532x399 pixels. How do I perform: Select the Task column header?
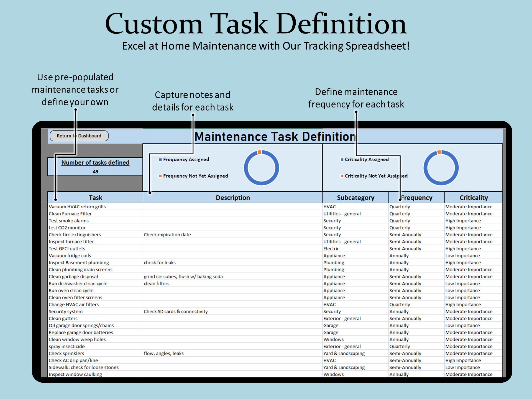95,198
